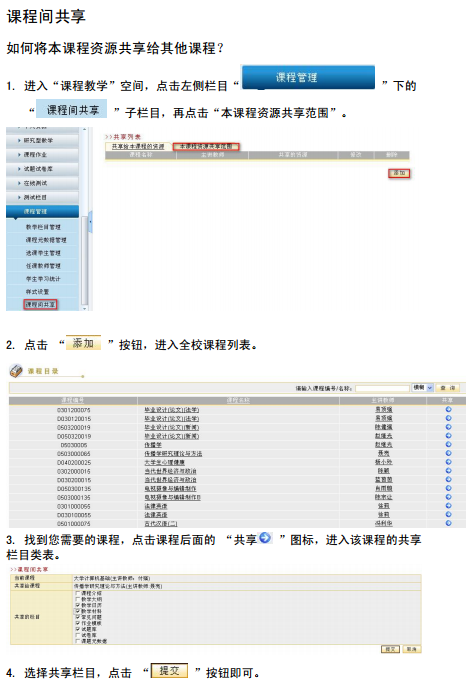This screenshot has width=473, height=691.
Task: Tick the 课程介绍 checkbox
Action: (x=78, y=593)
